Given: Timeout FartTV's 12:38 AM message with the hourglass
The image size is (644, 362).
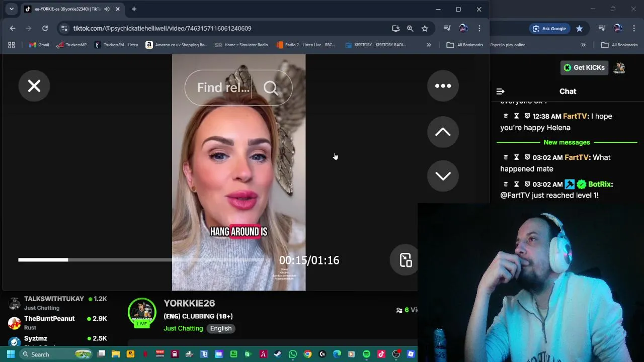Looking at the screenshot, I should pyautogui.click(x=516, y=116).
